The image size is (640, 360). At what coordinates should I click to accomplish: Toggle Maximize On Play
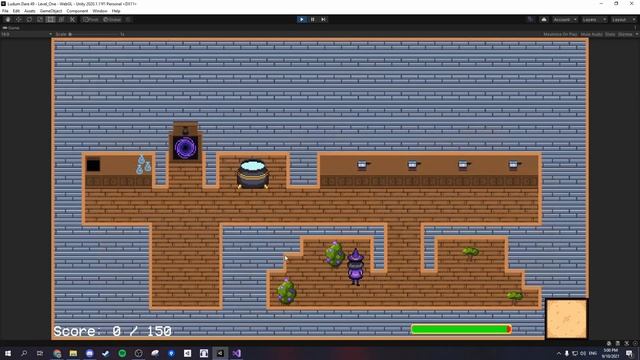tap(560, 34)
